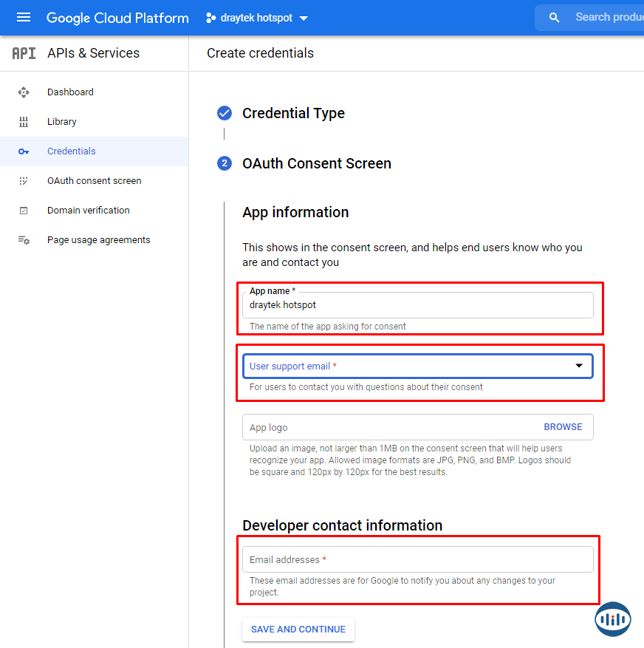Click the Library icon in sidebar
This screenshot has width=644, height=648.
[x=24, y=122]
